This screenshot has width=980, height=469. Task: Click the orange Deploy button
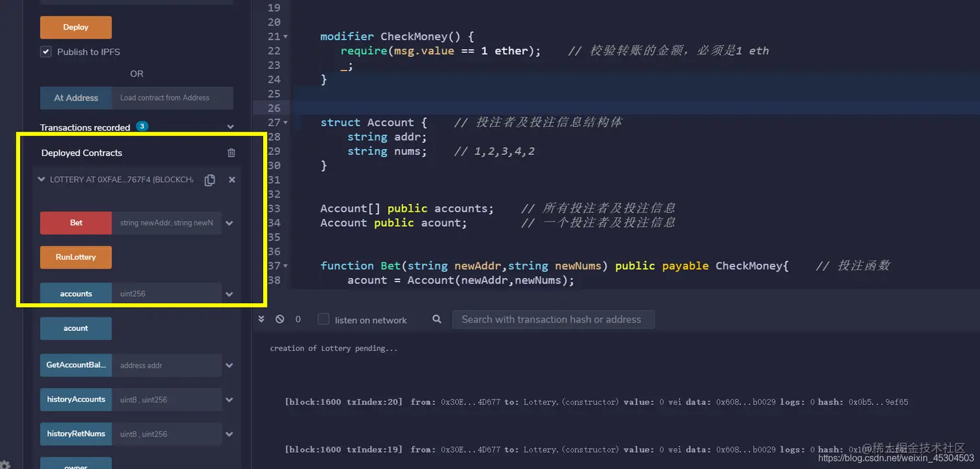76,27
